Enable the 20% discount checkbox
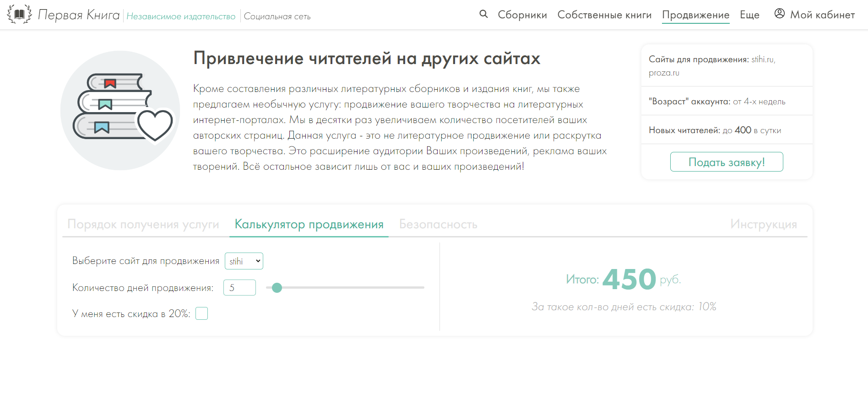This screenshot has width=868, height=409. pyautogui.click(x=201, y=313)
